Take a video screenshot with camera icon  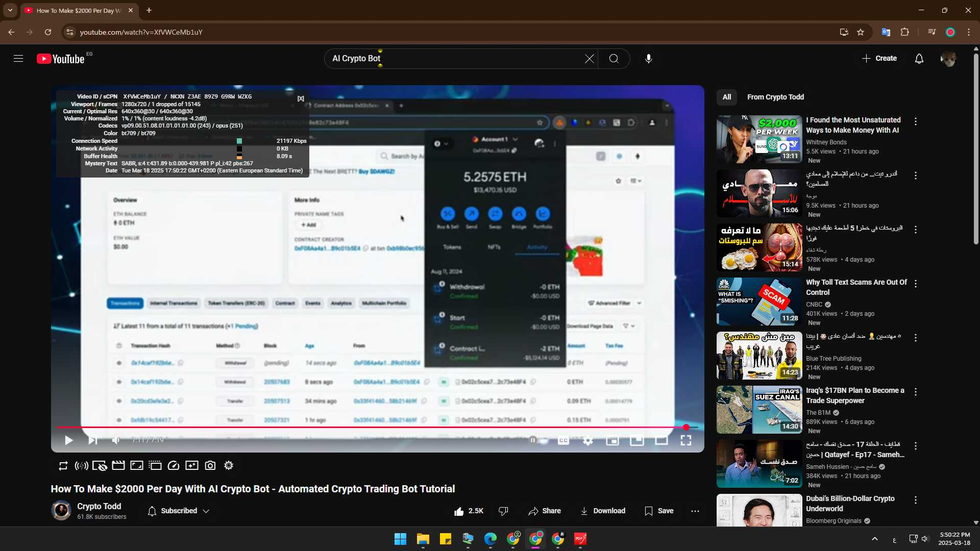click(210, 465)
